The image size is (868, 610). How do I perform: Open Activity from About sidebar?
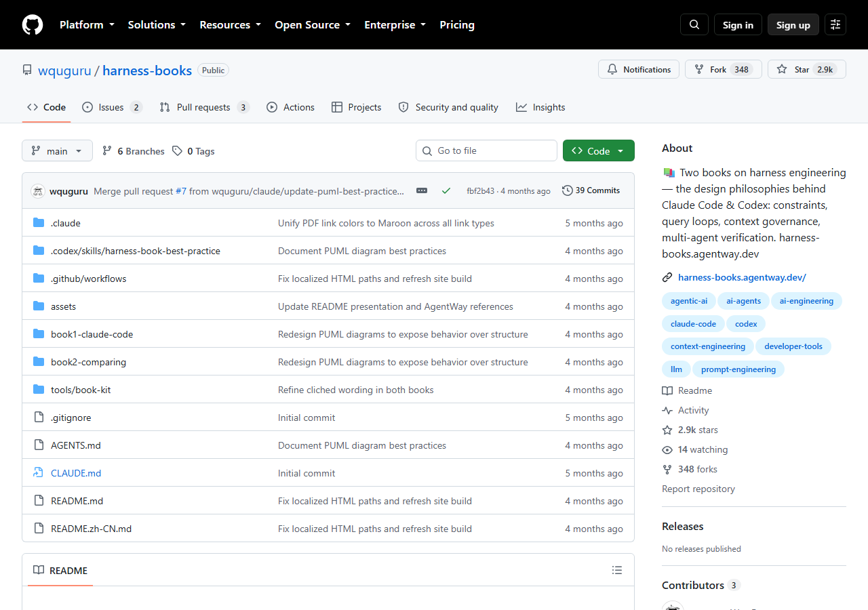tap(686, 410)
